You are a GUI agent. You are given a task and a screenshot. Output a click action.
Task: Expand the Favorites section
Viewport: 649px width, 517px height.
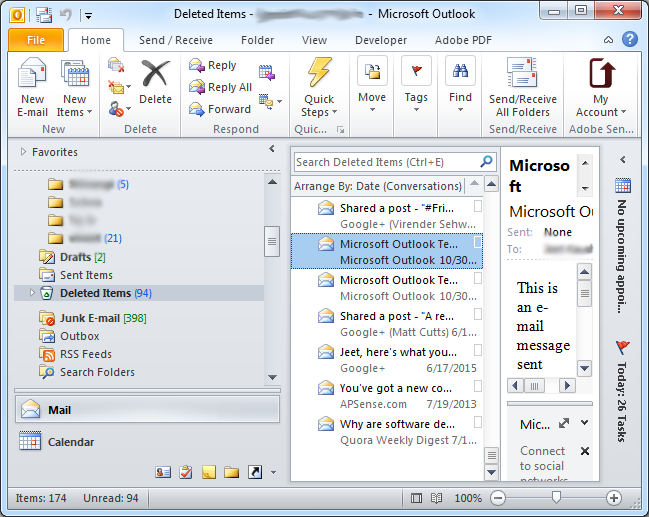(24, 152)
